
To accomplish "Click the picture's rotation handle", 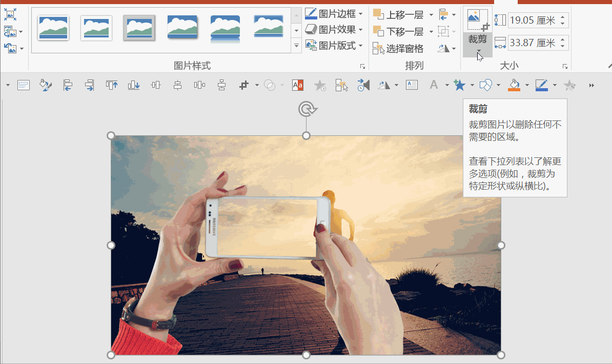I will [307, 109].
